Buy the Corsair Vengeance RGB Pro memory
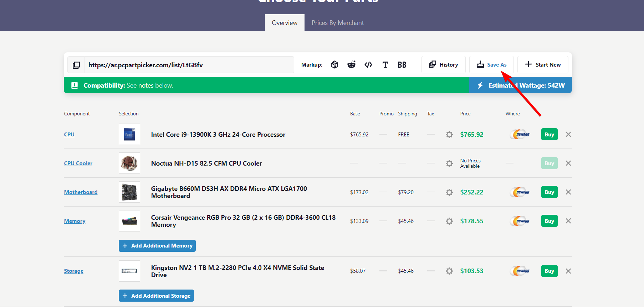The height and width of the screenshot is (307, 644). pos(549,221)
